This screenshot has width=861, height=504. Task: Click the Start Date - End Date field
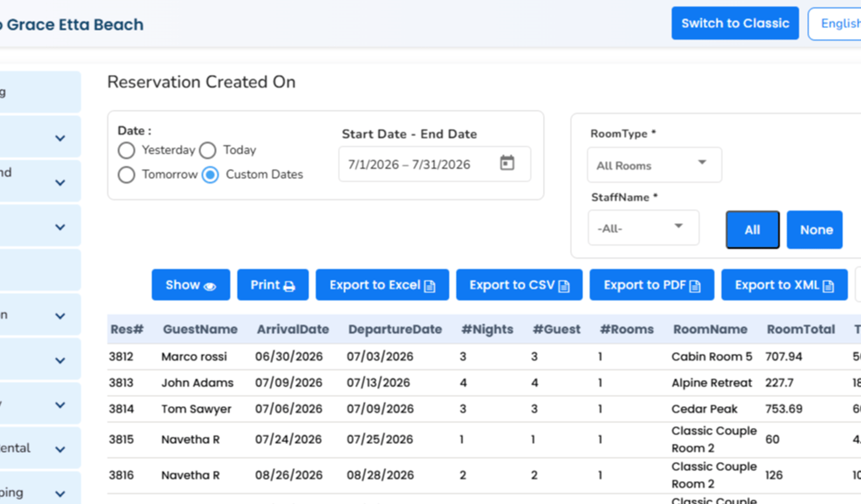coord(435,164)
